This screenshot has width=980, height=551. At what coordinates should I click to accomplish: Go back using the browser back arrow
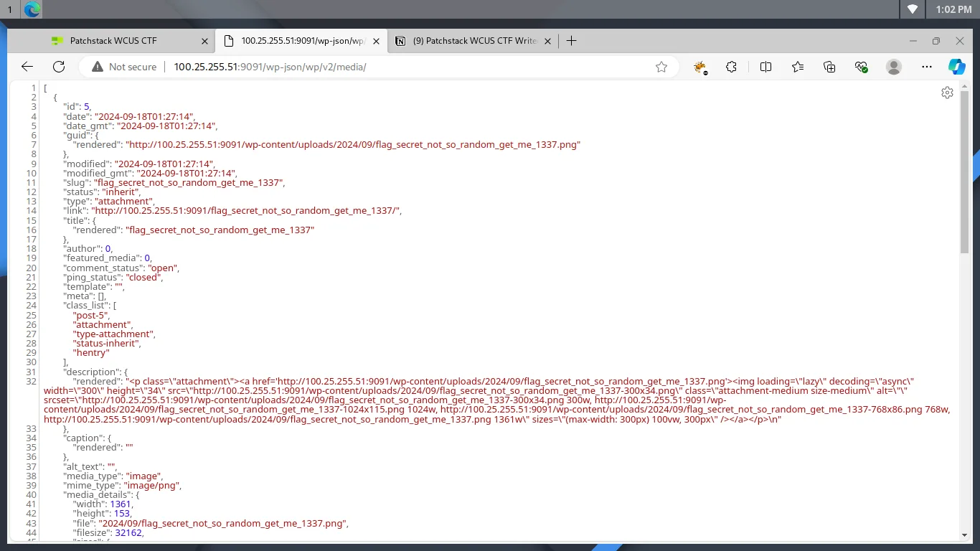pyautogui.click(x=27, y=67)
